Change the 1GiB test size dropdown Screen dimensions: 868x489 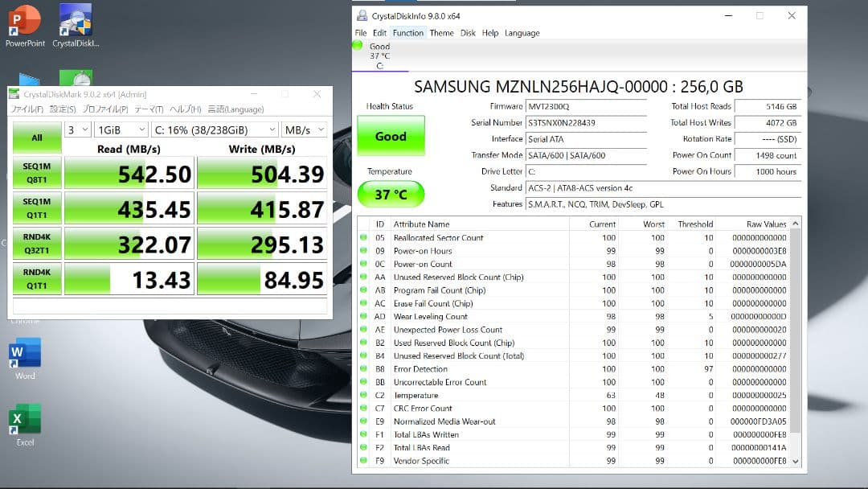click(121, 129)
